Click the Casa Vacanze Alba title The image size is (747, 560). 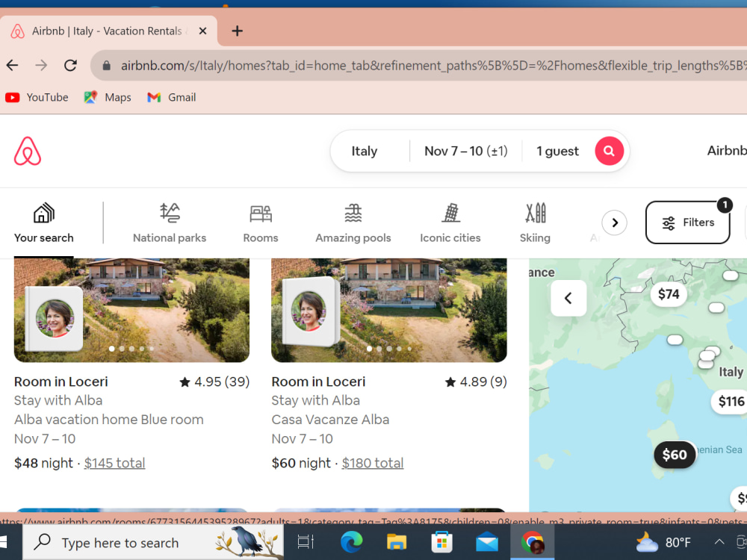coord(330,420)
